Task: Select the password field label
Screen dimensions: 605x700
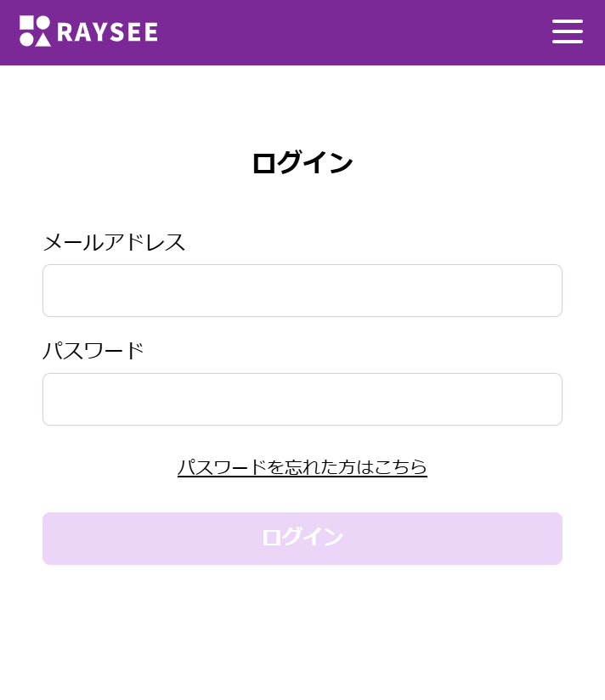Action: [94, 350]
